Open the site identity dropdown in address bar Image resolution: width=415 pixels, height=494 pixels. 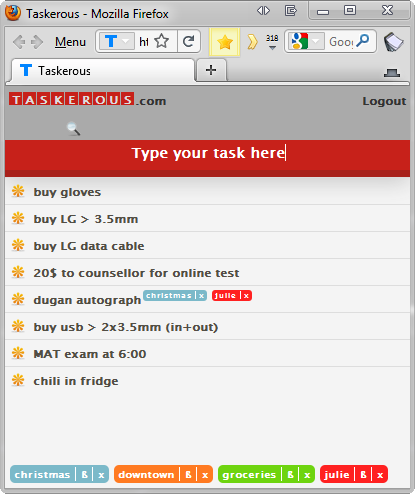(117, 41)
